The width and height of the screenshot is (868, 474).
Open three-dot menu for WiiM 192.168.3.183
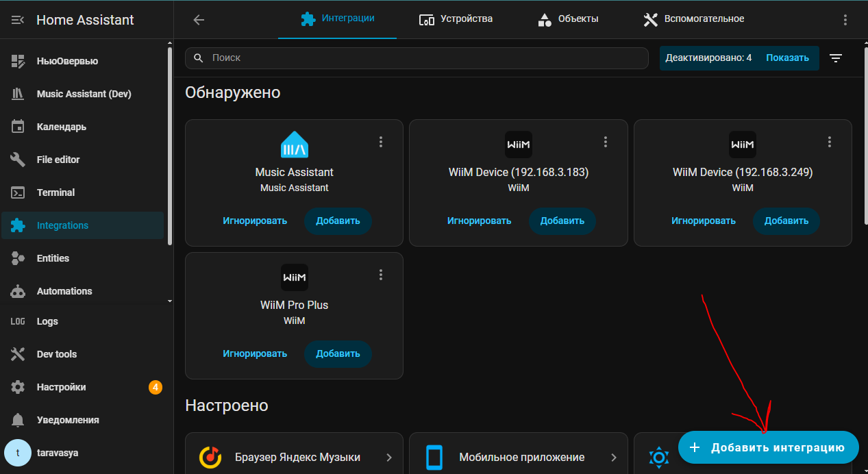(605, 142)
